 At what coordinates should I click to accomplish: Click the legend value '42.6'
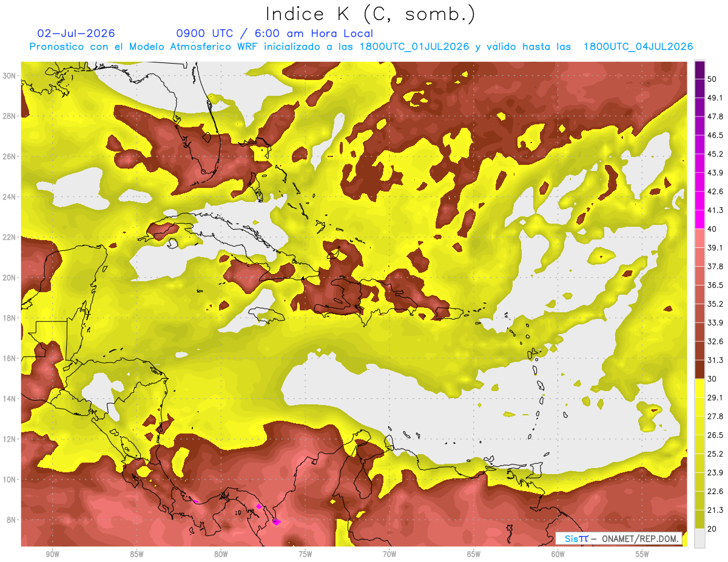[x=715, y=192]
